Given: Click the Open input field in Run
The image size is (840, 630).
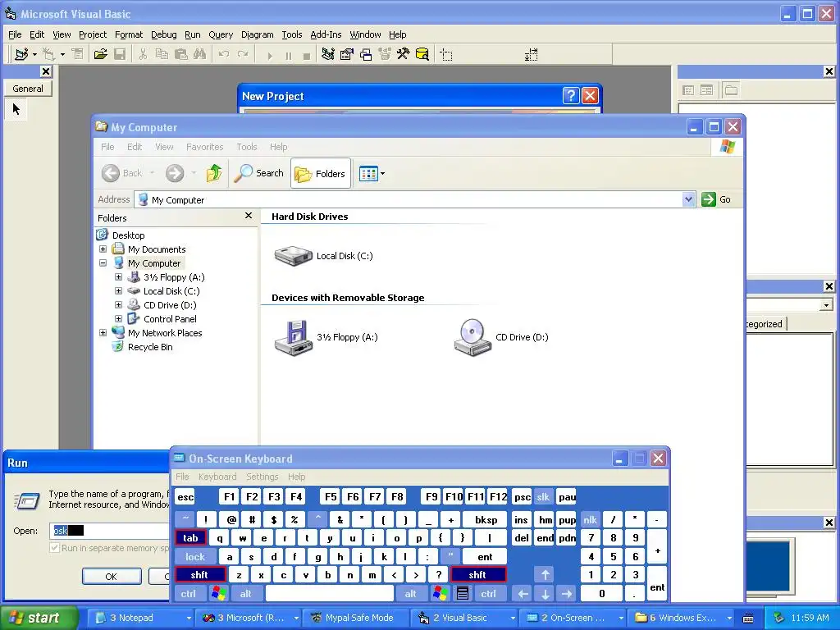Looking at the screenshot, I should pos(110,531).
